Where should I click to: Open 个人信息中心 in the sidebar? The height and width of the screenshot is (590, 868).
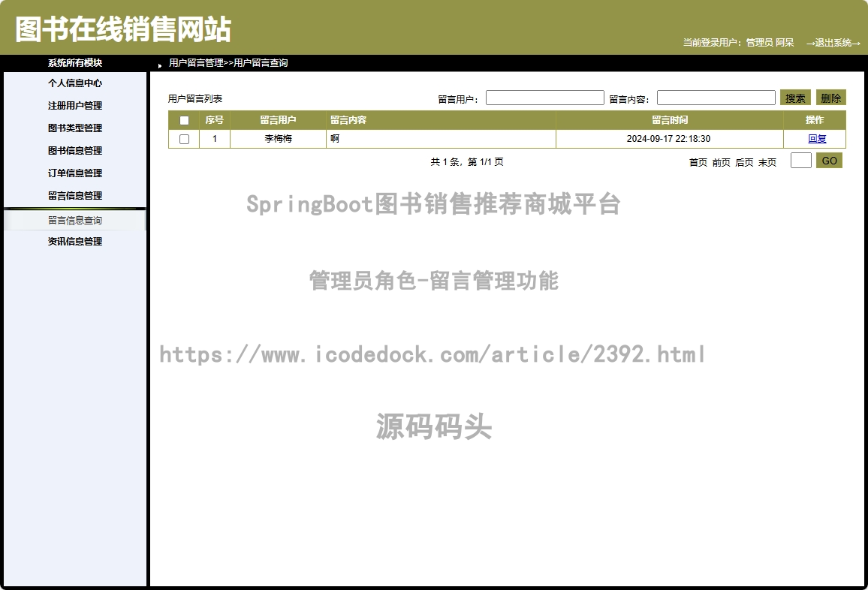pos(75,83)
